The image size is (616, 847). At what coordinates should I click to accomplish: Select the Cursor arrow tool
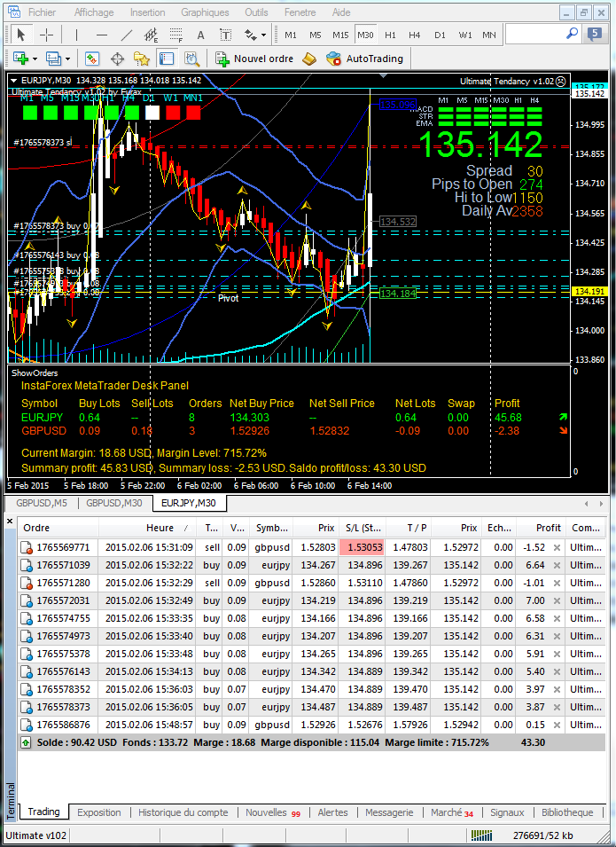pyautogui.click(x=21, y=35)
